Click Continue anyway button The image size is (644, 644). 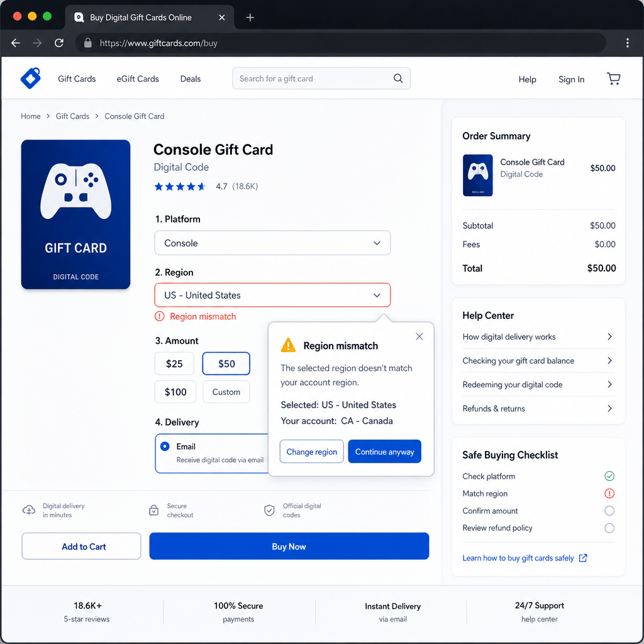tap(384, 452)
